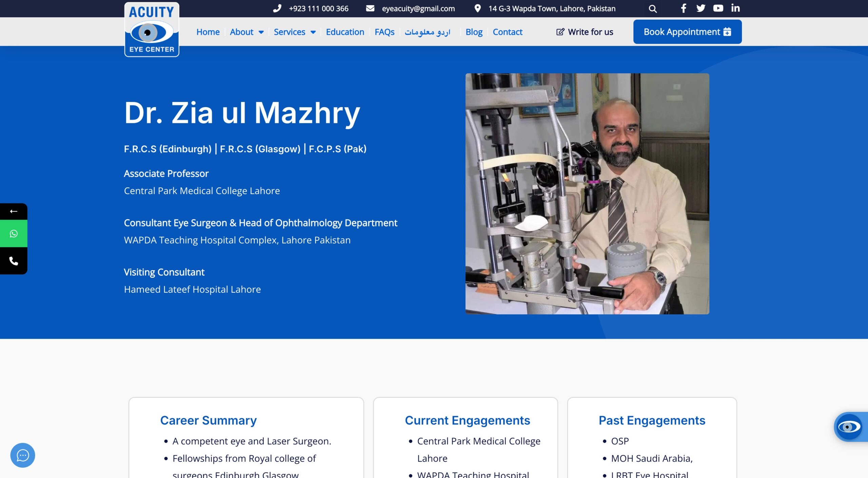The image size is (868, 478).
Task: Open the Contact menu item
Action: point(507,32)
